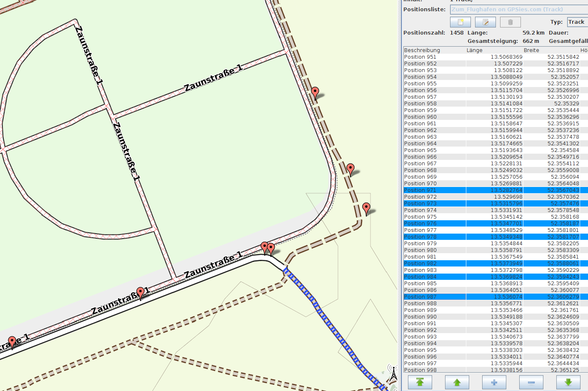588x391 pixels.
Task: Click highlighted row Position 973
Action: click(x=495, y=204)
